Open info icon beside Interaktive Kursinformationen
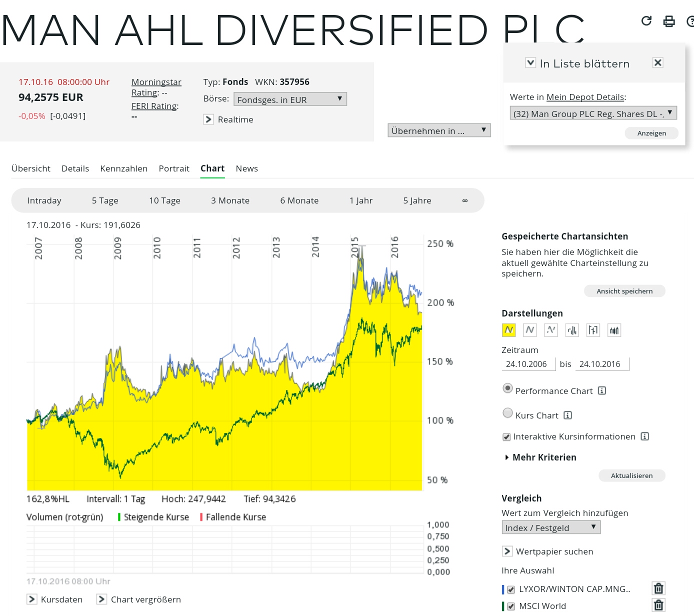Screen dimensions: 694x616 click(645, 436)
